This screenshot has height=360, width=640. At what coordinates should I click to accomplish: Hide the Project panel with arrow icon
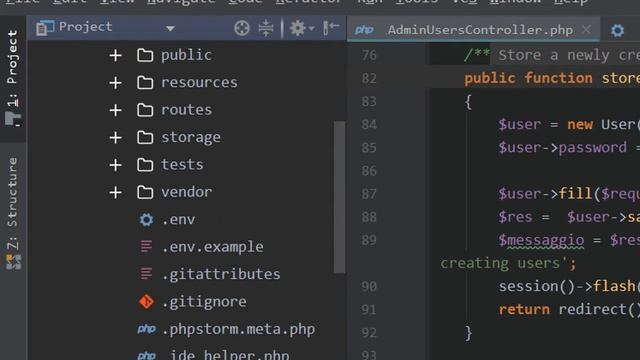331,28
